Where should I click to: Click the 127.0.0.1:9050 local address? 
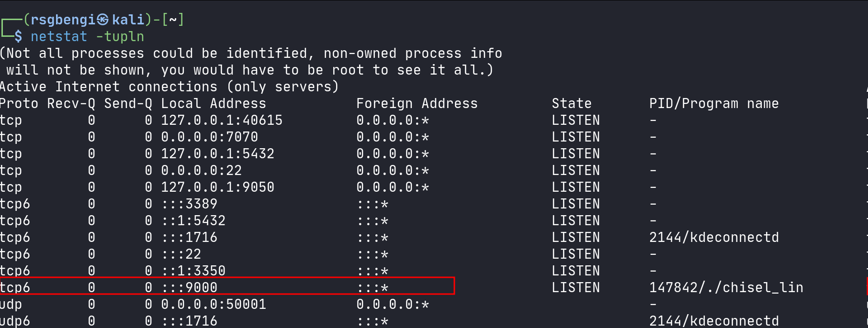pos(217,187)
